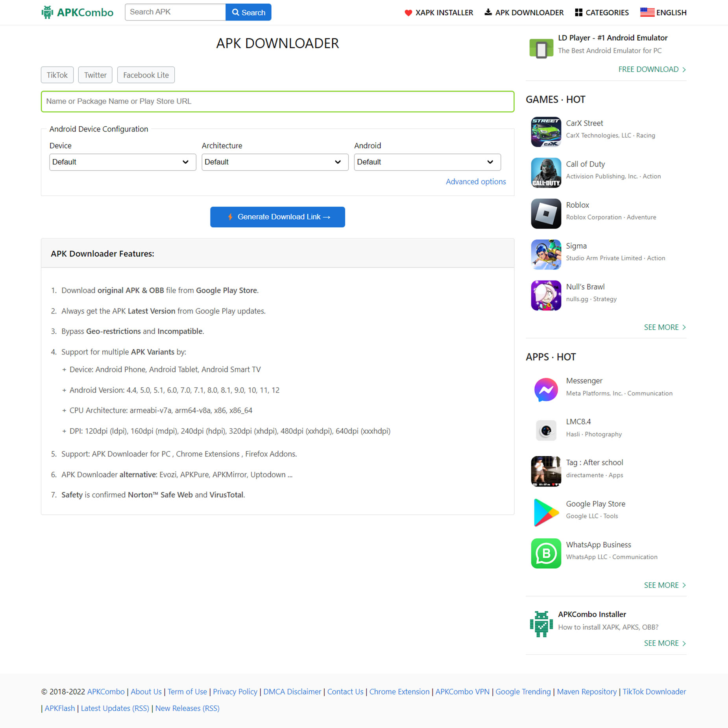Switch to the XAPK INSTALLER menu
This screenshot has height=728, width=728.
click(x=439, y=12)
